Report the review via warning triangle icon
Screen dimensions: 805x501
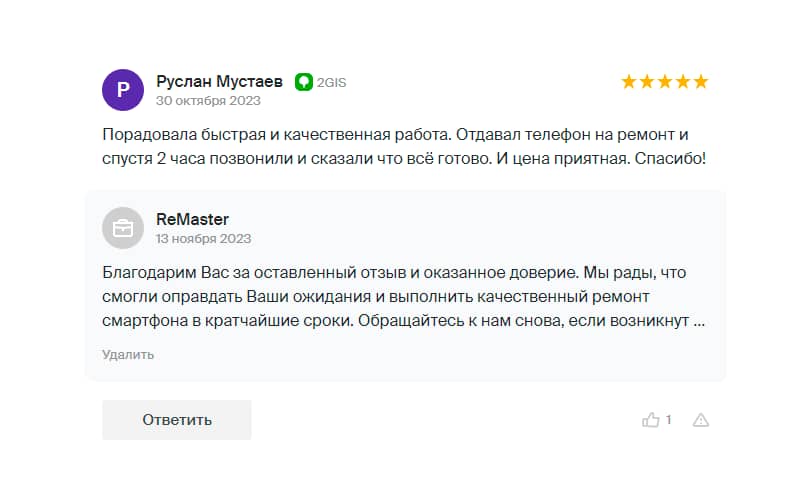701,420
